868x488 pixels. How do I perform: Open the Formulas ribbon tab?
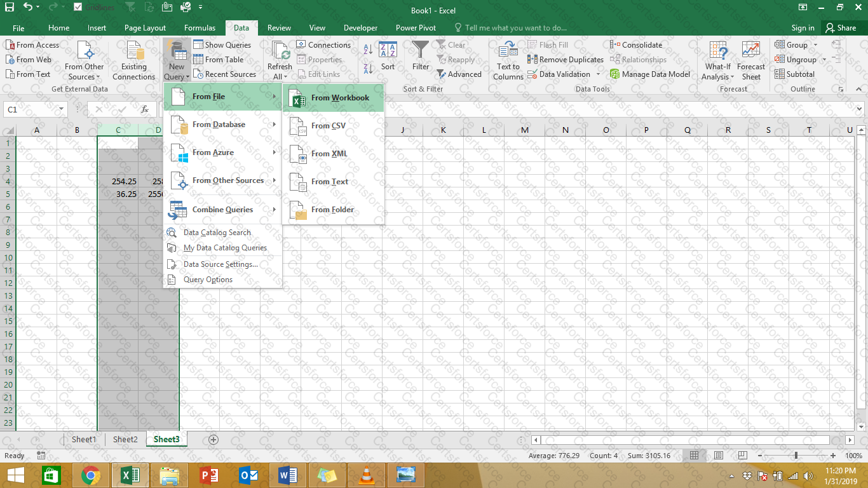tap(200, 28)
